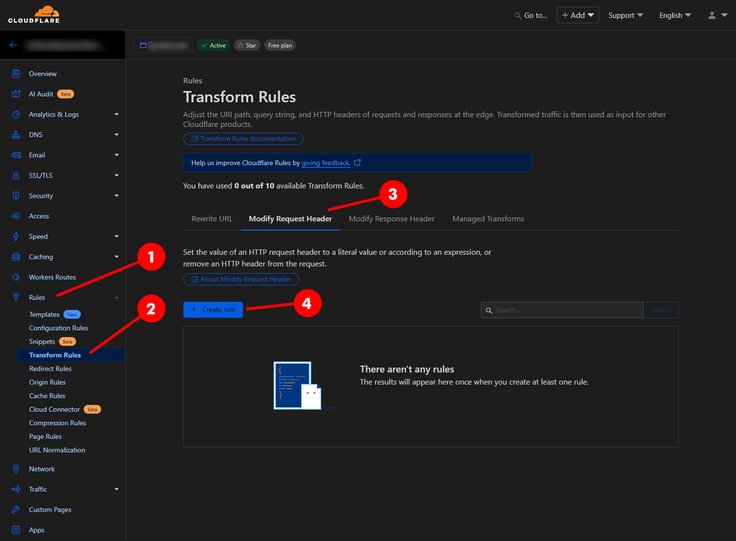
Task: Click the Traffic sidebar icon
Action: 16,489
